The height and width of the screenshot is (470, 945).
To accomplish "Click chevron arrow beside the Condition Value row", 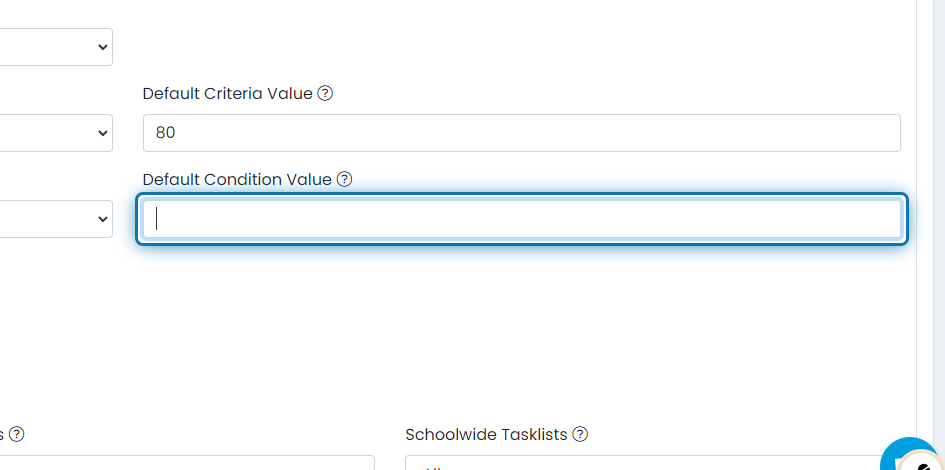I will tap(102, 219).
